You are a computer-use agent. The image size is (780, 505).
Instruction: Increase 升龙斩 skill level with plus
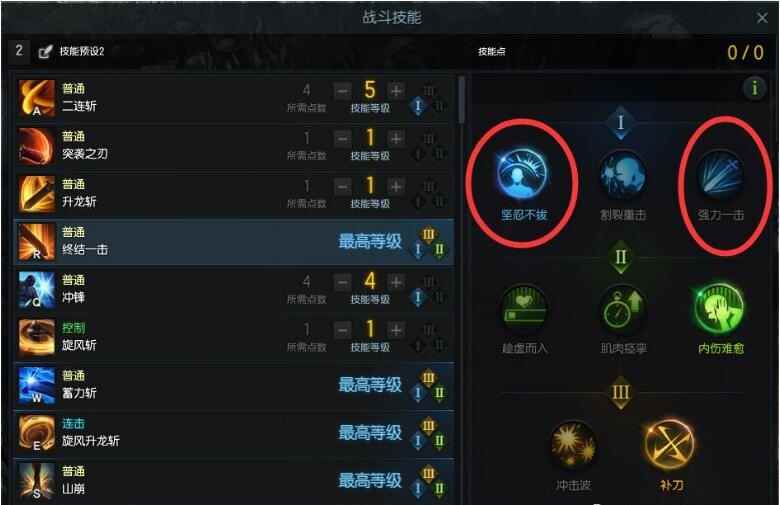pos(396,187)
